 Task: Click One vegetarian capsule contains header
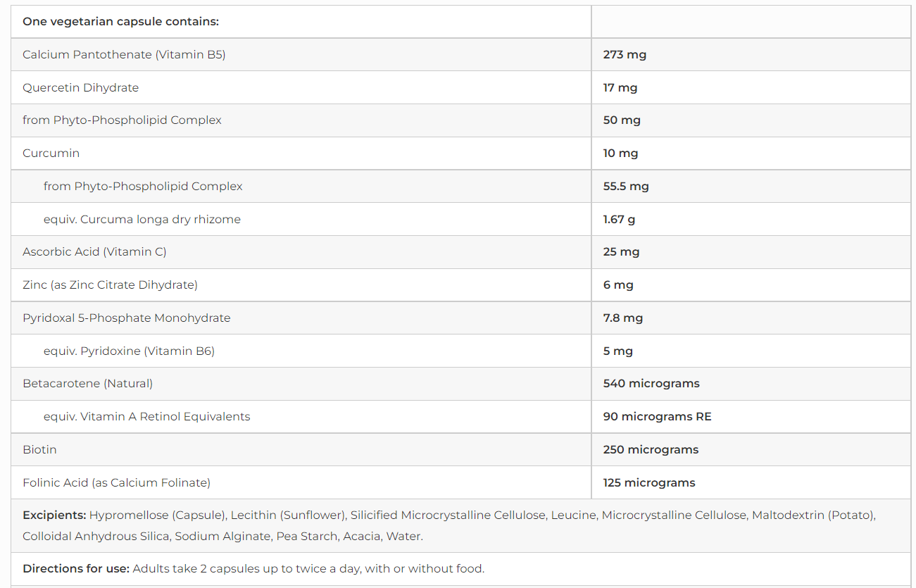coord(120,21)
